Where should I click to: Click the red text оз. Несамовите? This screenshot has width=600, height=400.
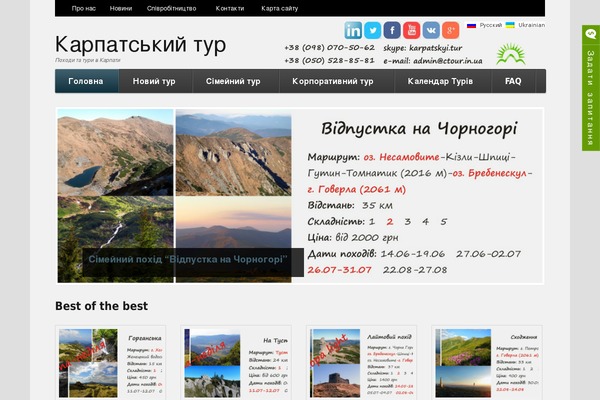coord(401,157)
